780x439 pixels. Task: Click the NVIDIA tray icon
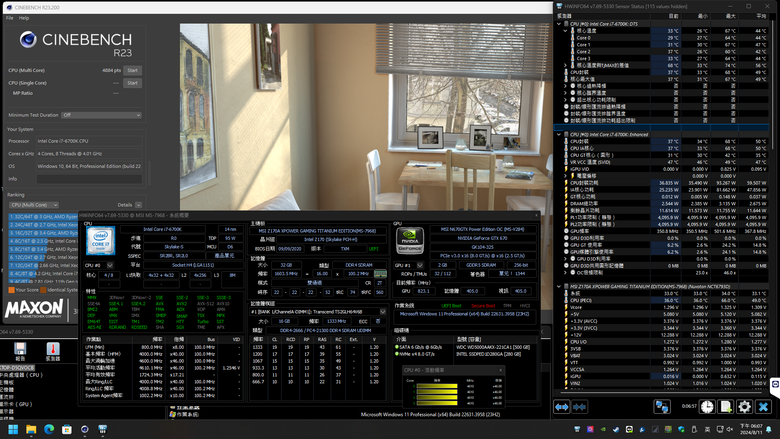pyautogui.click(x=603, y=429)
